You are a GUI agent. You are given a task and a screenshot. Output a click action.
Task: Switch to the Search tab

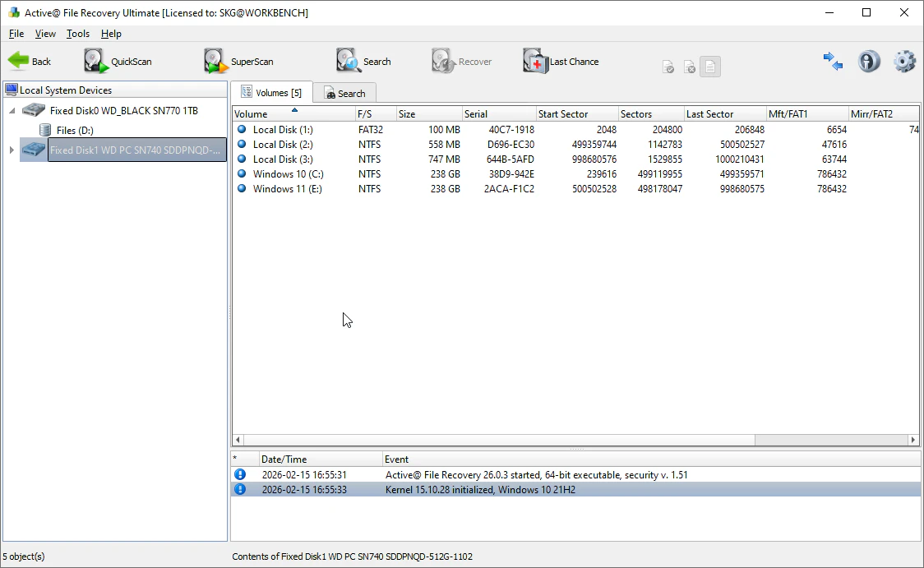coord(344,93)
